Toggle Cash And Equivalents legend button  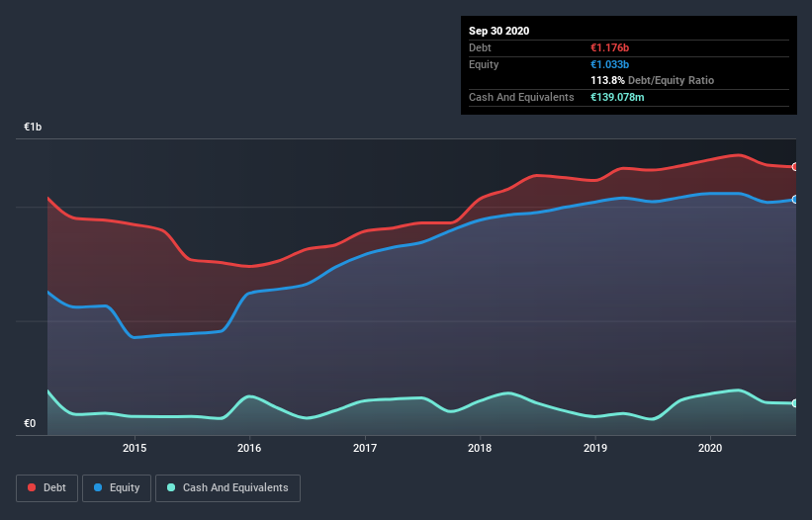tap(227, 488)
